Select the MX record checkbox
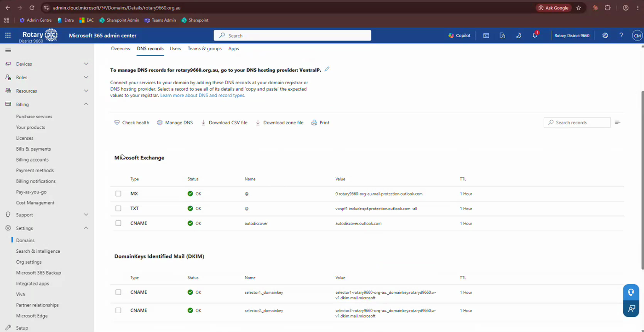This screenshot has width=644, height=332. tap(118, 194)
